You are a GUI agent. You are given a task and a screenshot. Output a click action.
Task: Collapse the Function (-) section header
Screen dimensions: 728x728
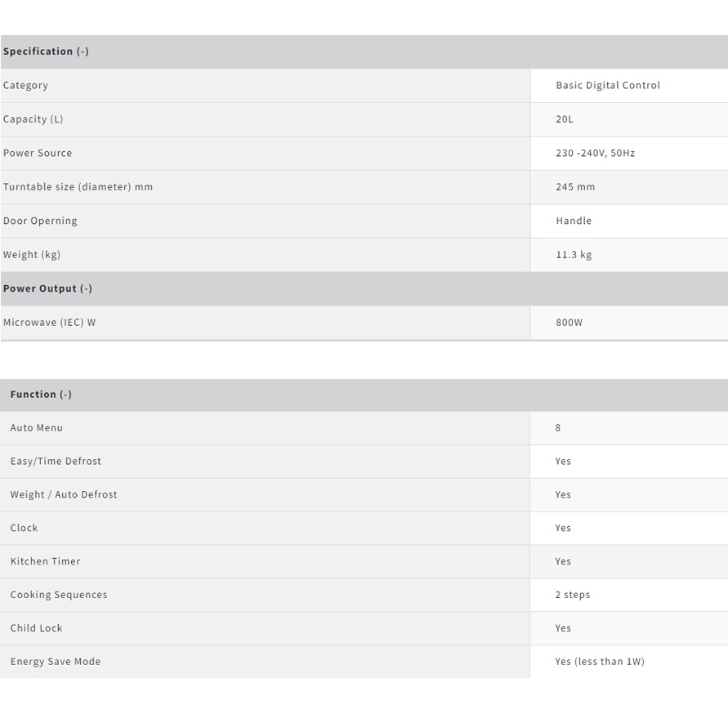click(x=41, y=395)
